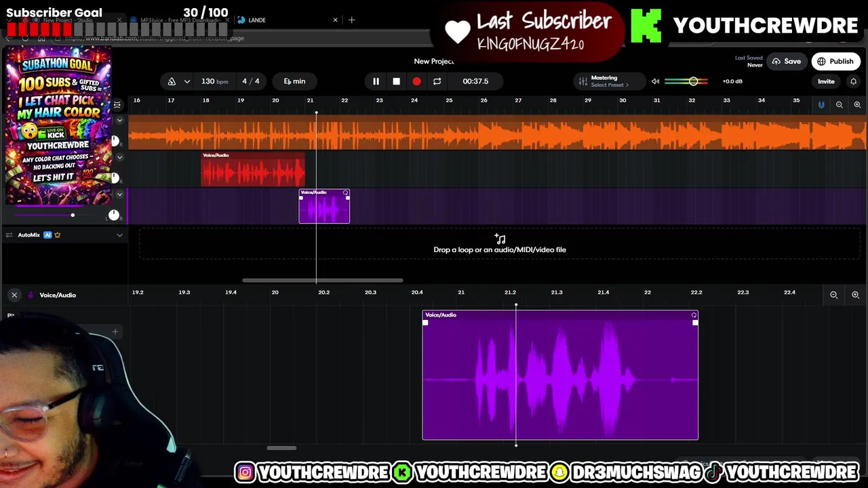Jump to bar 30 on main ruler

[x=623, y=100]
